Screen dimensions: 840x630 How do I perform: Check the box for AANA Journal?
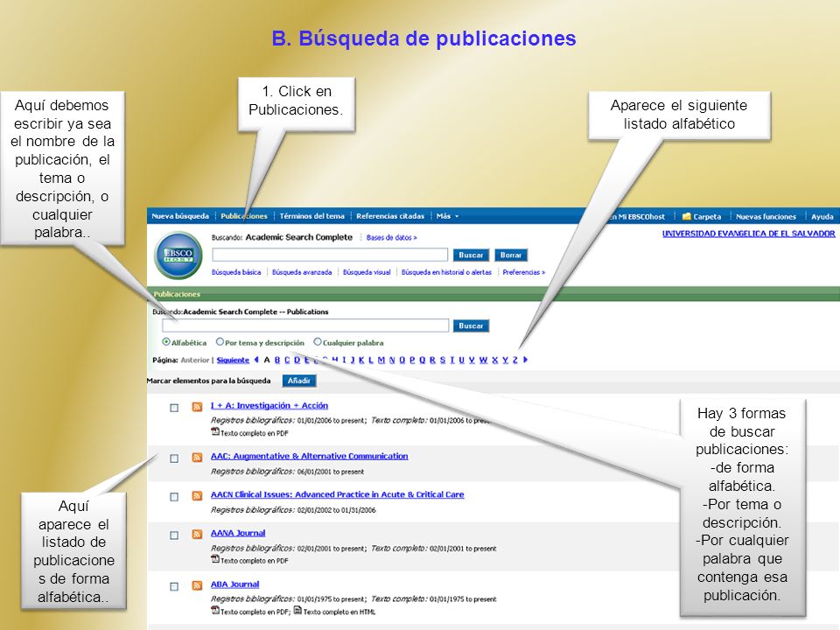[x=174, y=535]
